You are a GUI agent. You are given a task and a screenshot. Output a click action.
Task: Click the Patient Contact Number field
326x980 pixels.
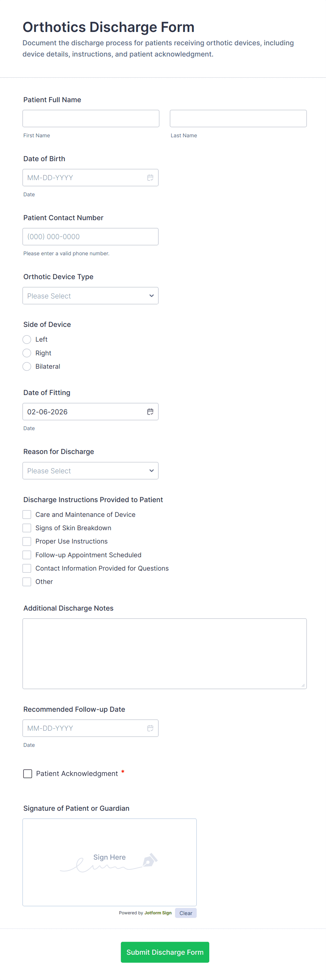point(90,237)
